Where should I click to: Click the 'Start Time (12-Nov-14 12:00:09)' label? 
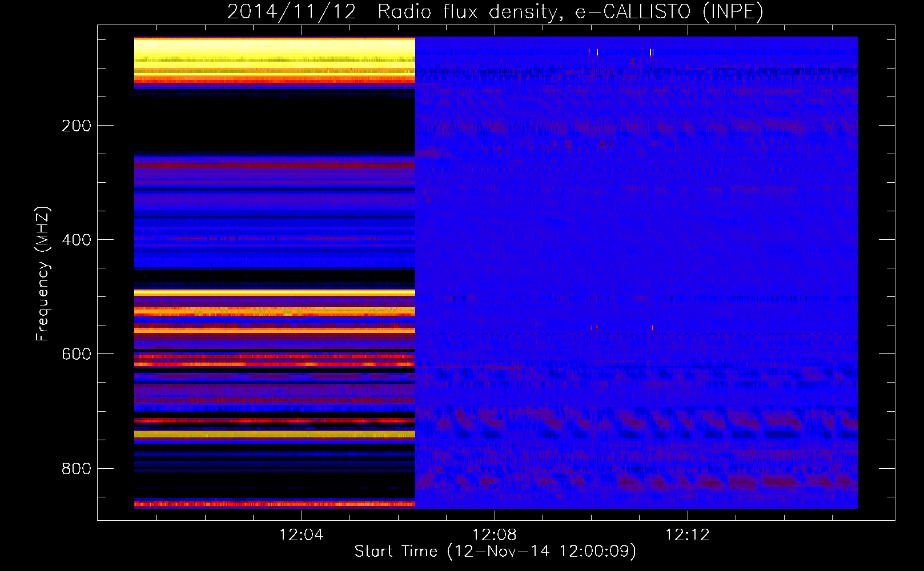(495, 552)
